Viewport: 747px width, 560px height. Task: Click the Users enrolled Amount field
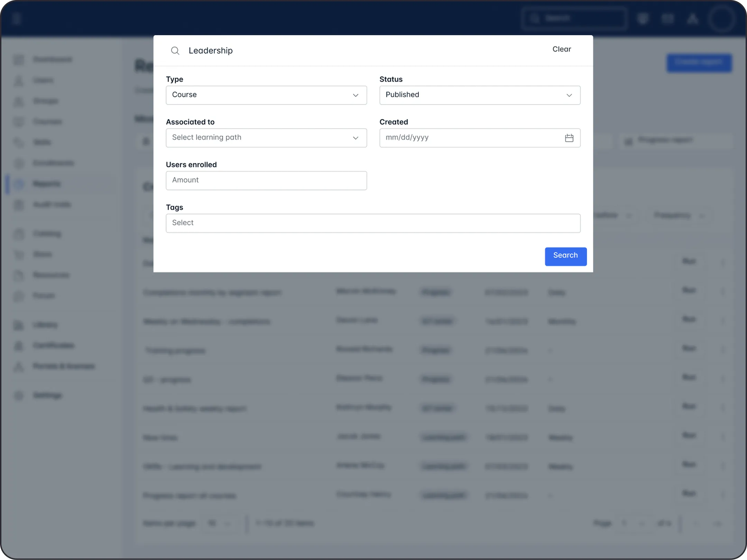(266, 180)
